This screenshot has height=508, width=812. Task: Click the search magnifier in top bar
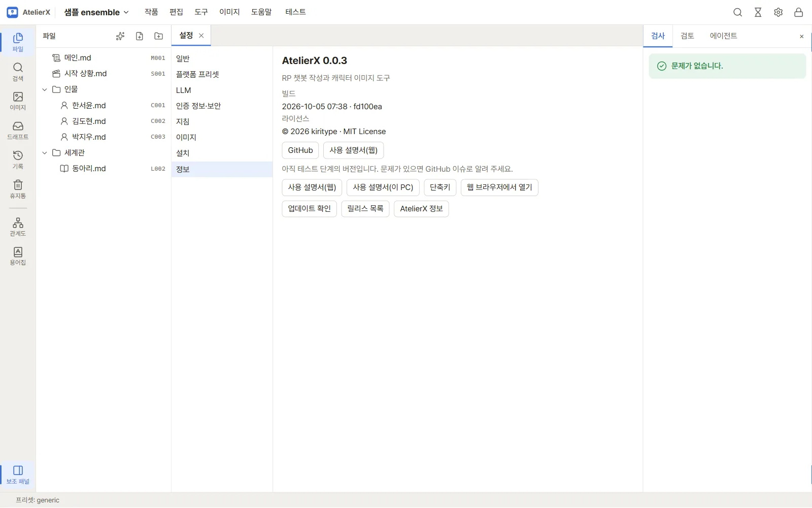pos(738,12)
